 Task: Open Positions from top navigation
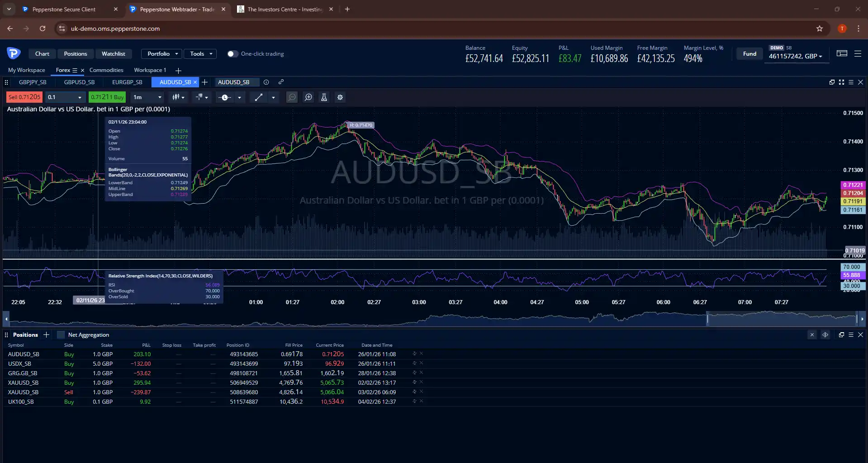[76, 54]
